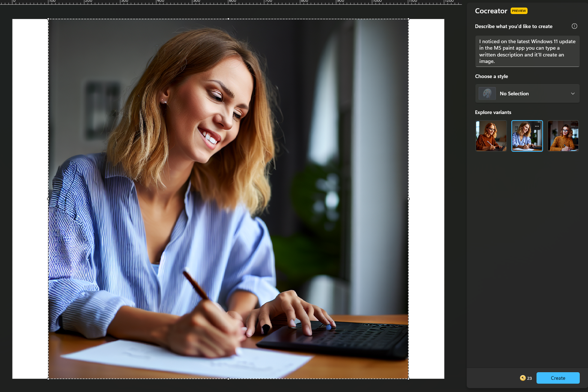Click the bottom-right selection handle
The width and height of the screenshot is (588, 392).
(408, 378)
